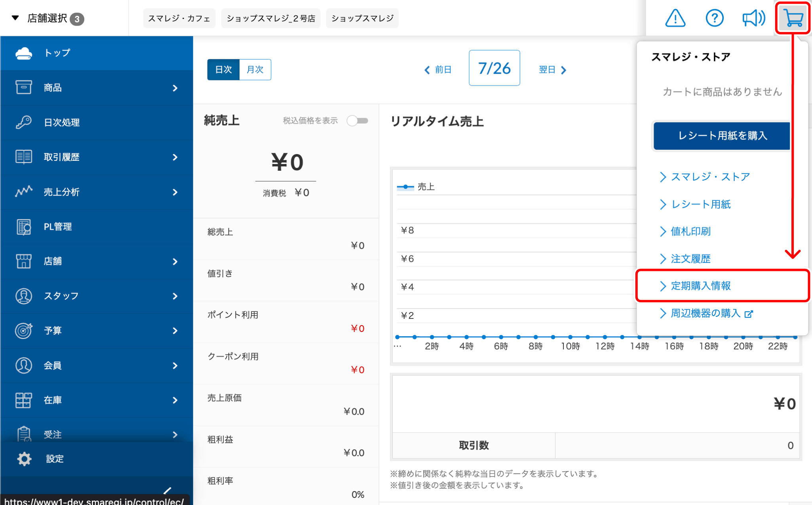
Task: Open the レシート用紙 link
Action: tap(695, 204)
